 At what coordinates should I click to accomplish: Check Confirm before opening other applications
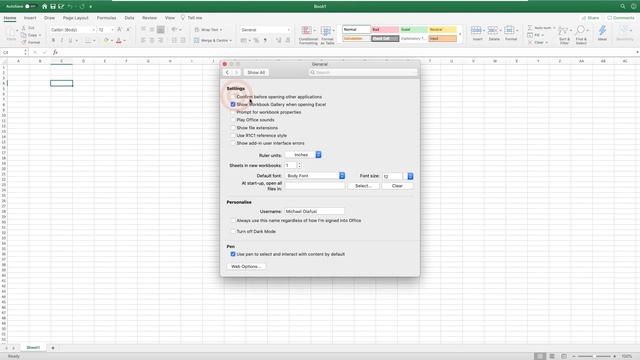(x=233, y=97)
